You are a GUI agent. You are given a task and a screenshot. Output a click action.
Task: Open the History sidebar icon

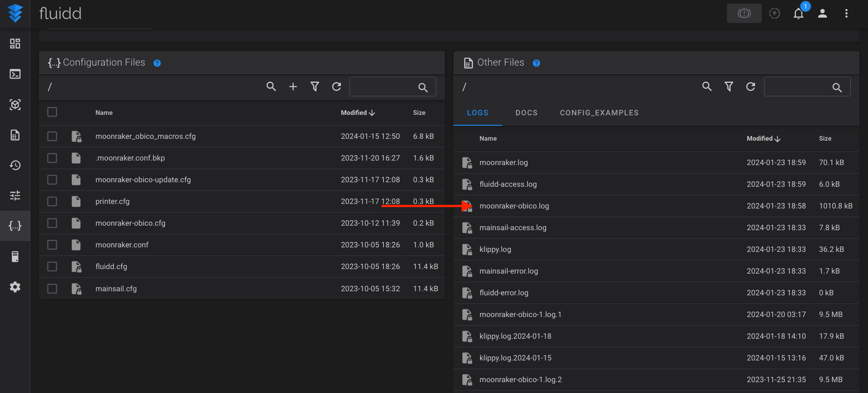[x=15, y=165]
